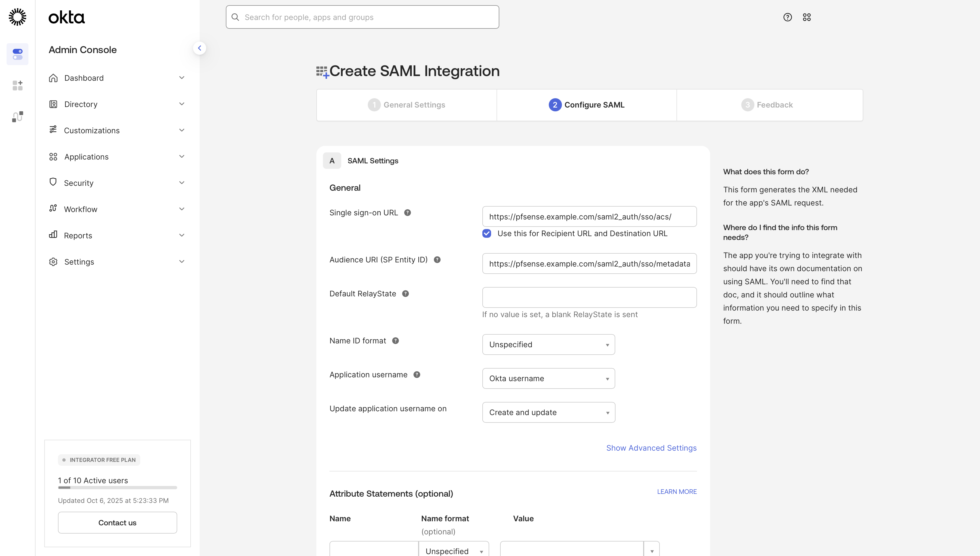Screen dimensions: 980x556
Task: Open the Name ID format dropdown
Action: coord(549,344)
